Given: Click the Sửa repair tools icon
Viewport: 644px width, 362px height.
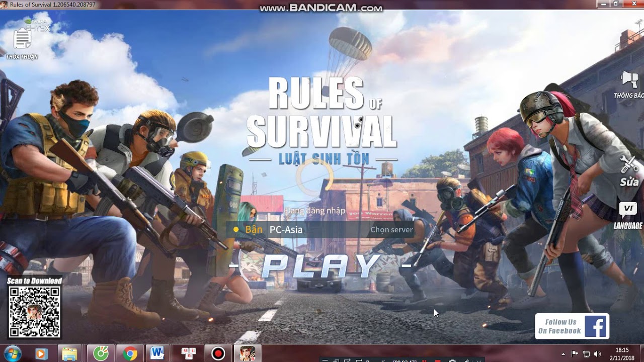Looking at the screenshot, I should point(629,165).
